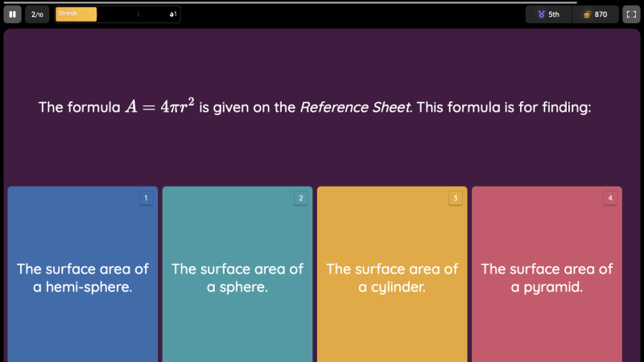This screenshot has height=362, width=644.
Task: Click the 2/10 question counter
Action: [37, 14]
